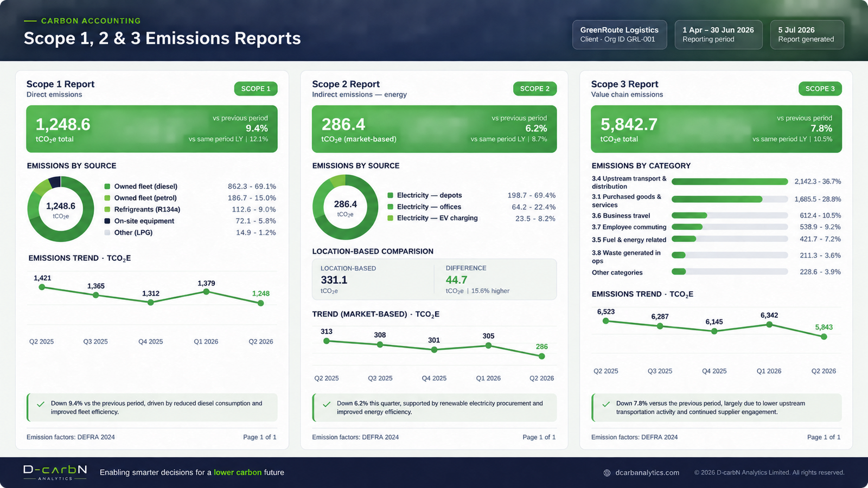Screen dimensions: 868x488
Task: Click the Other categories bar
Action: click(x=730, y=272)
